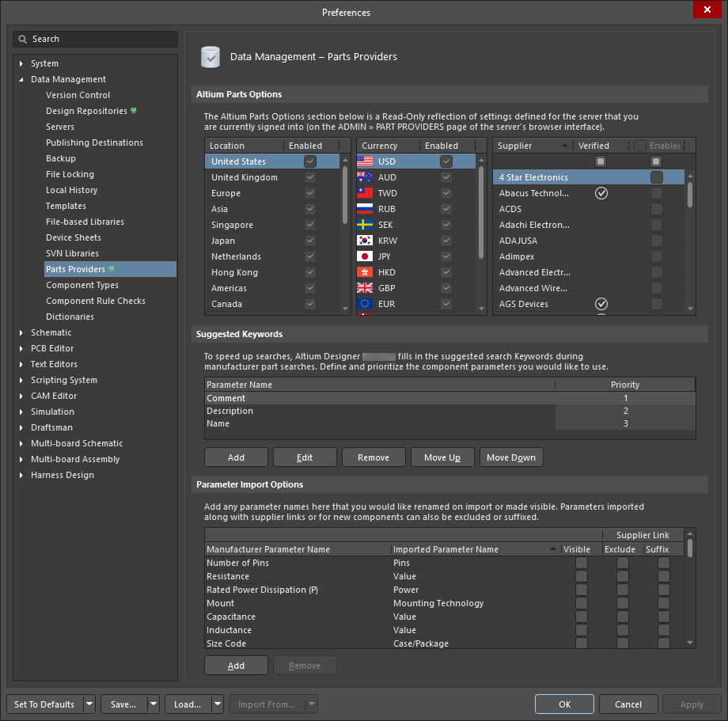Click the Russian flag icon beside RUB
The image size is (728, 721).
click(364, 209)
